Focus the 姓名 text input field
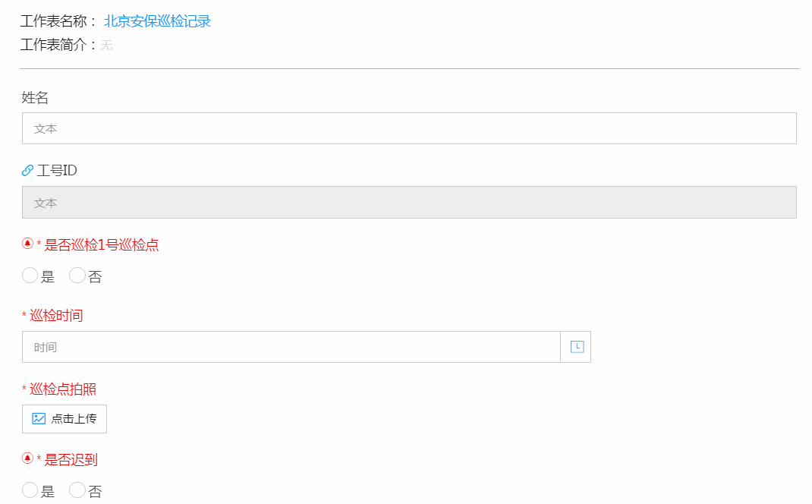 [409, 128]
